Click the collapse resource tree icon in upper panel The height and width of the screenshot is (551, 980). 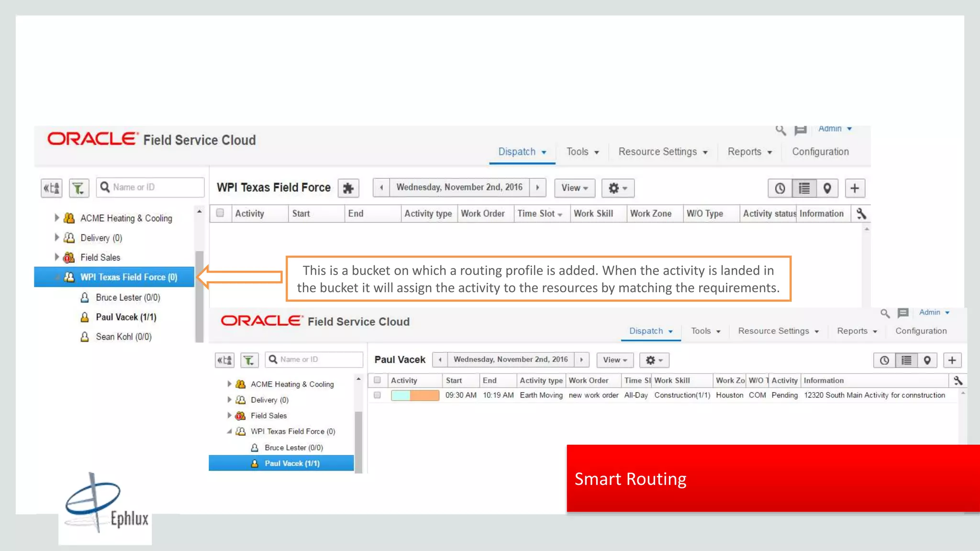52,188
